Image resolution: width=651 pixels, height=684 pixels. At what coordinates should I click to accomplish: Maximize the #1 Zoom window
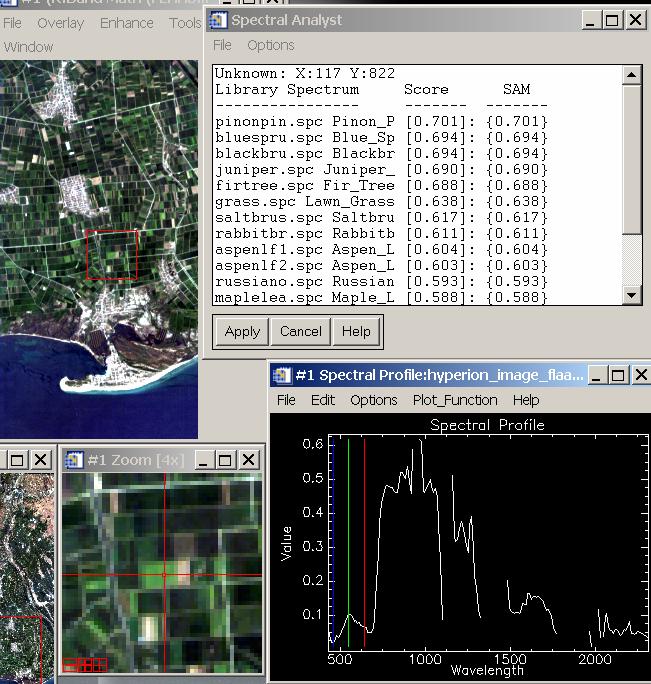tap(225, 460)
